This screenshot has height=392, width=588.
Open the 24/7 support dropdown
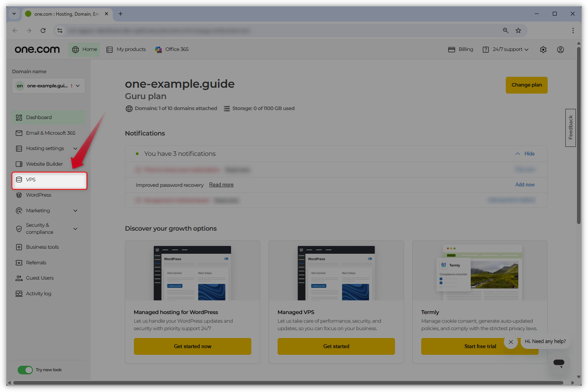point(506,49)
